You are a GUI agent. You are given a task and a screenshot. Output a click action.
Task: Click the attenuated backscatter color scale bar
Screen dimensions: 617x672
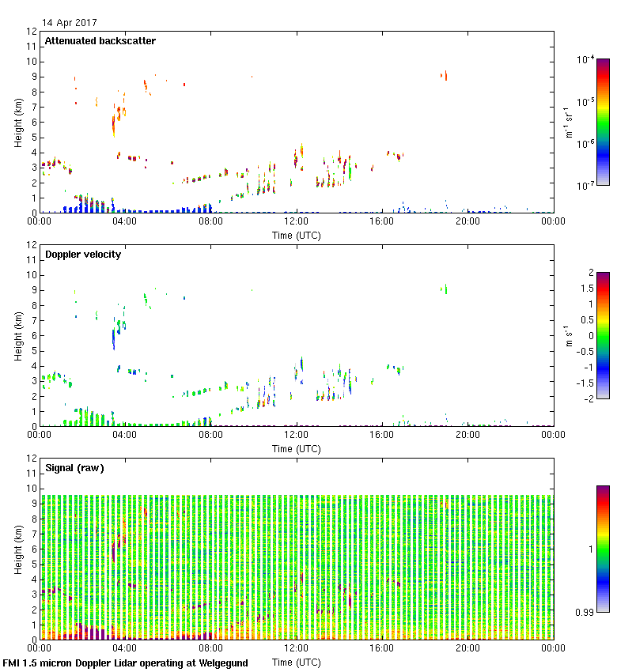603,122
